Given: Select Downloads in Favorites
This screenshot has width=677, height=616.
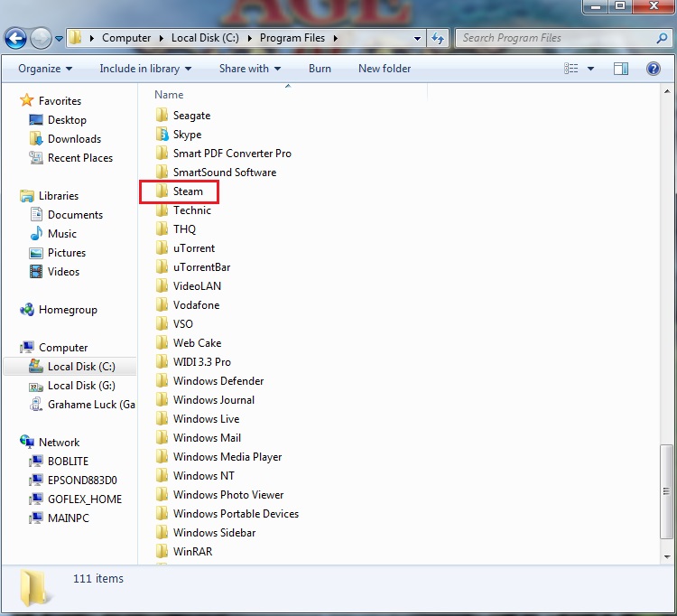Looking at the screenshot, I should tap(74, 139).
